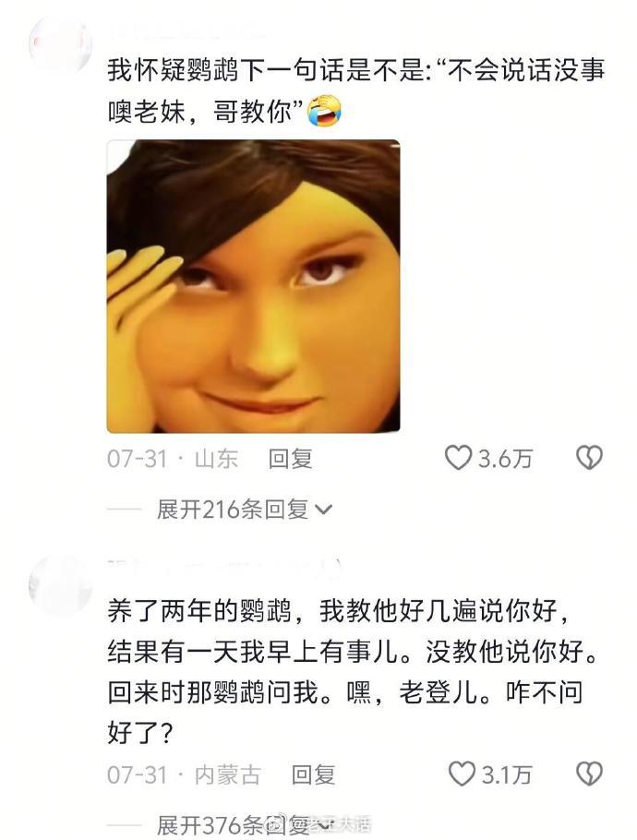Open the first commenter's avatar
This screenshot has height=840, width=637.
(60, 44)
